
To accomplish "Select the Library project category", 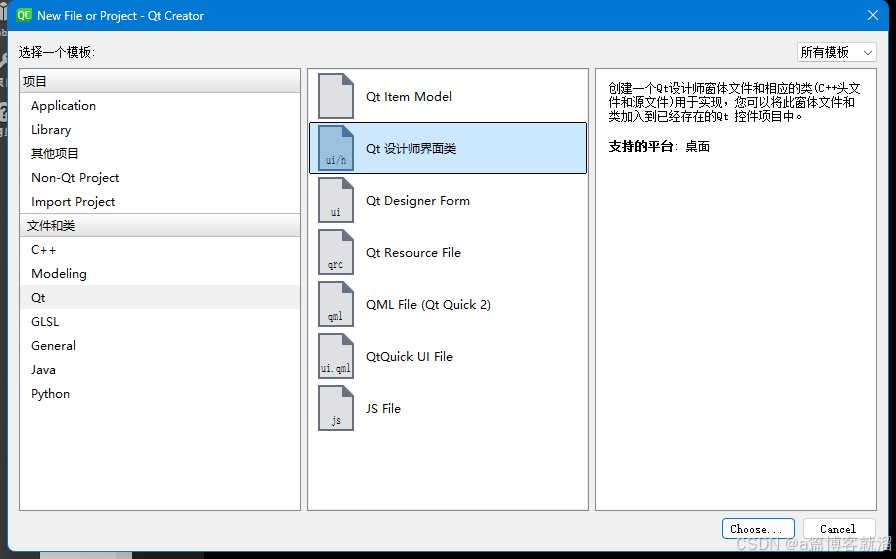I will (160, 130).
